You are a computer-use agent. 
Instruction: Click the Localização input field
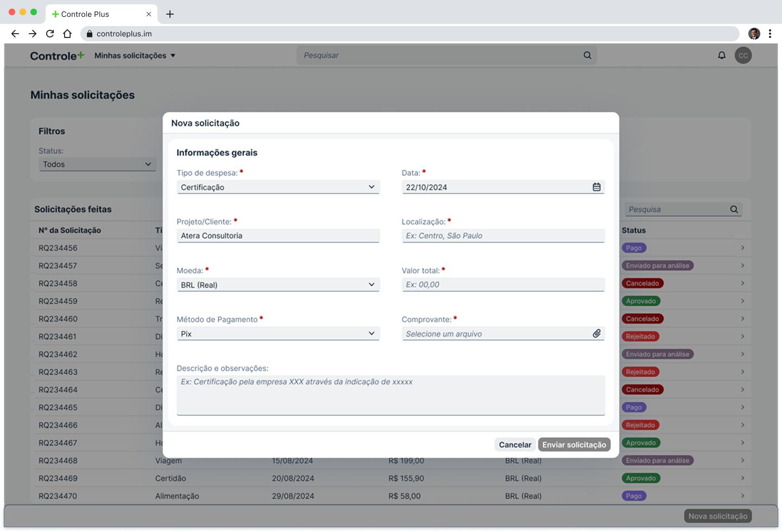(503, 236)
